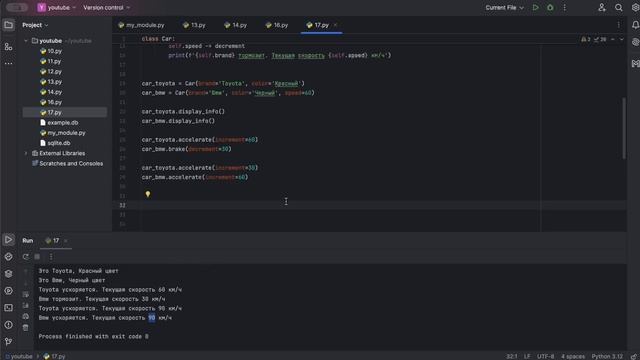Open Project view selector dropdown
This screenshot has width=640, height=360.
(35, 25)
